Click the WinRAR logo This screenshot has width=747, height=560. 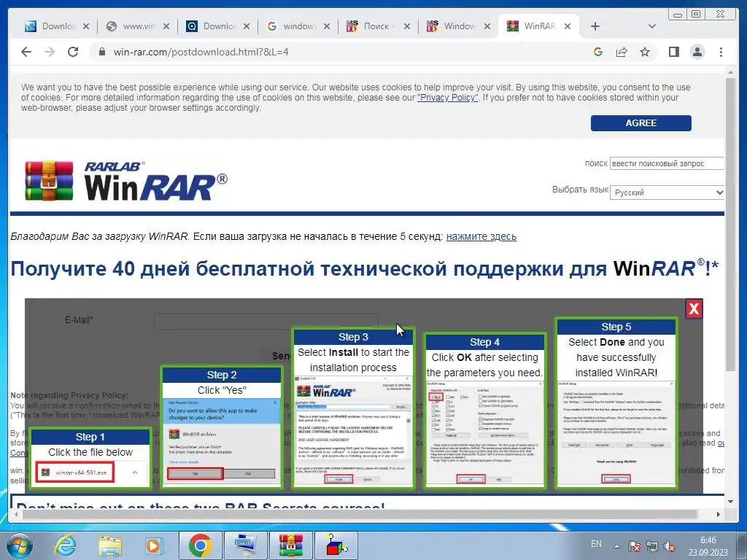coord(126,182)
